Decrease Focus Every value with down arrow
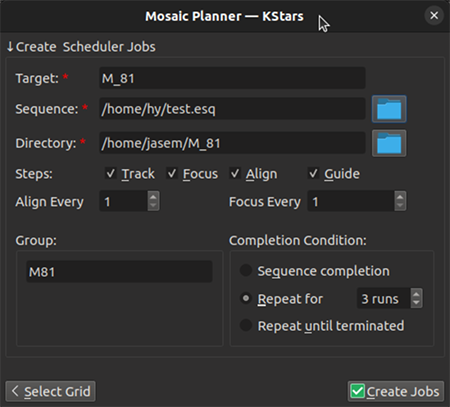This screenshot has width=450, height=407. tap(400, 206)
